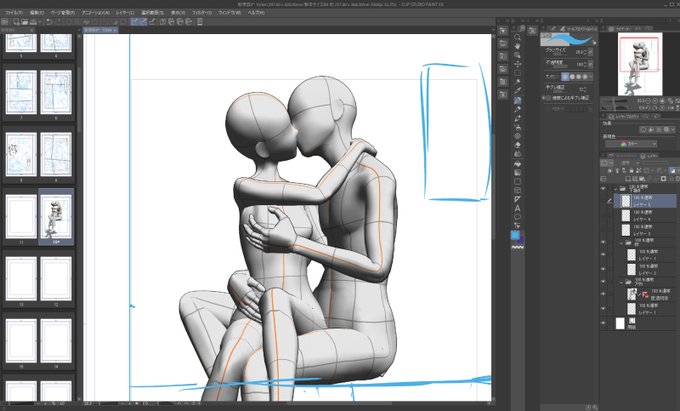The image size is (680, 411).
Task: Open the 編集 Edit menu
Action: (37, 13)
